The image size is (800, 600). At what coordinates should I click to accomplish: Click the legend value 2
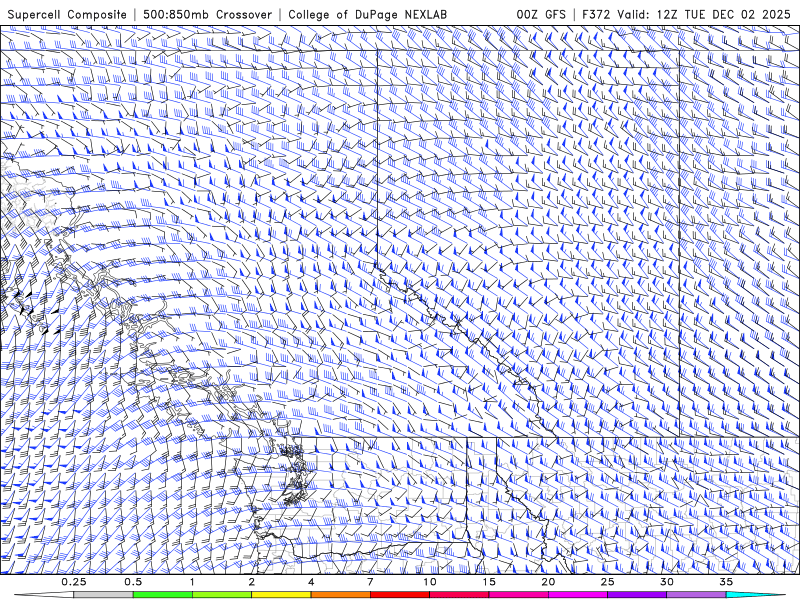[x=252, y=582]
